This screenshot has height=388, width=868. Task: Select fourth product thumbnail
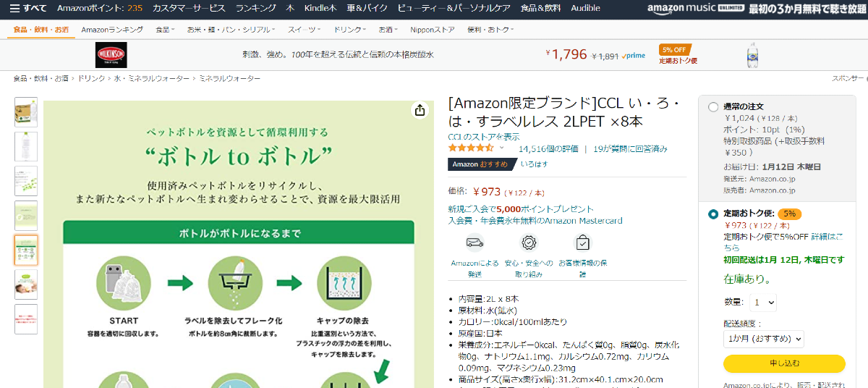tap(26, 216)
